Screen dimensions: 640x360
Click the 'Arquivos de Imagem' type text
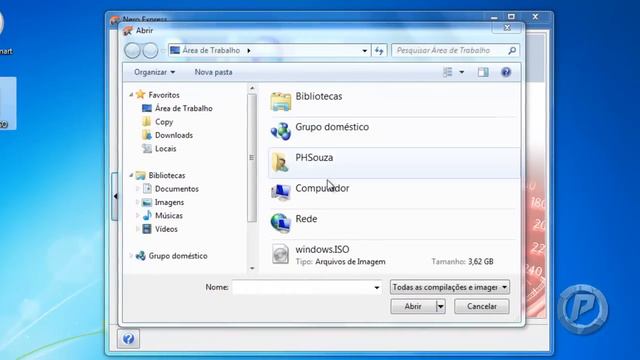(350, 262)
